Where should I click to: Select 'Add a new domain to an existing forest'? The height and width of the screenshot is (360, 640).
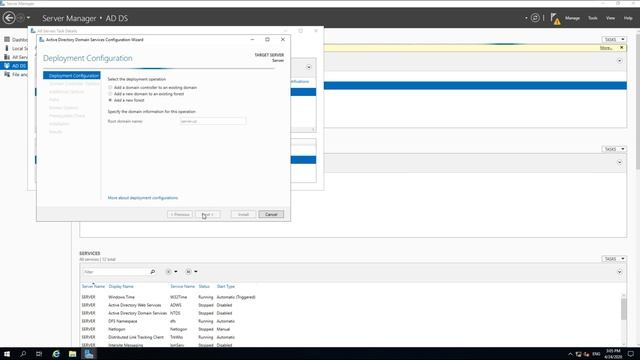coord(110,94)
